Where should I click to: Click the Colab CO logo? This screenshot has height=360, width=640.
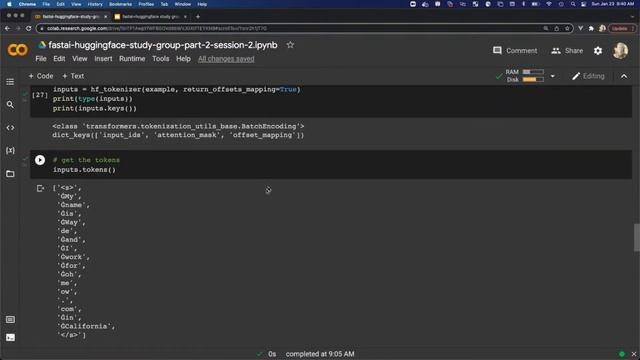pos(18,50)
